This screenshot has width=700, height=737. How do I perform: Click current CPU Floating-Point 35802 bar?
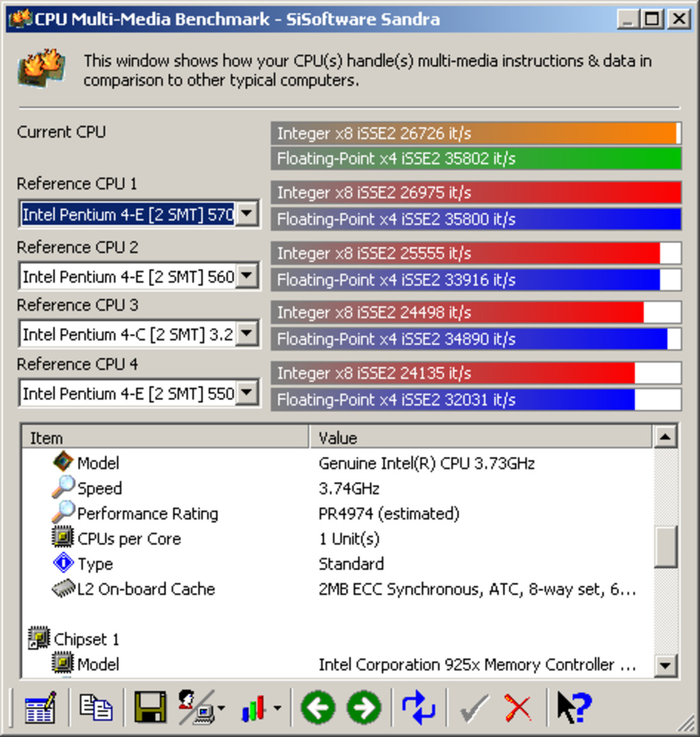click(476, 158)
